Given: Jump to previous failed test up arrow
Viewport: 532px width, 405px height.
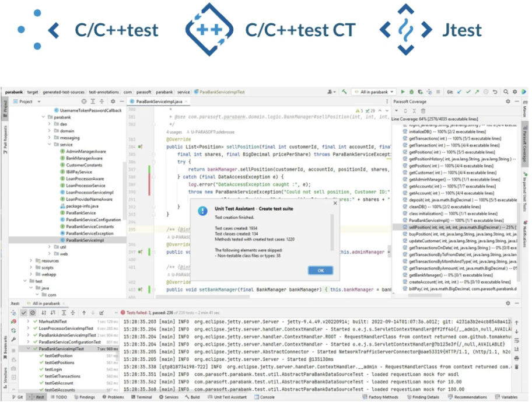Looking at the screenshot, I should tap(84, 313).
